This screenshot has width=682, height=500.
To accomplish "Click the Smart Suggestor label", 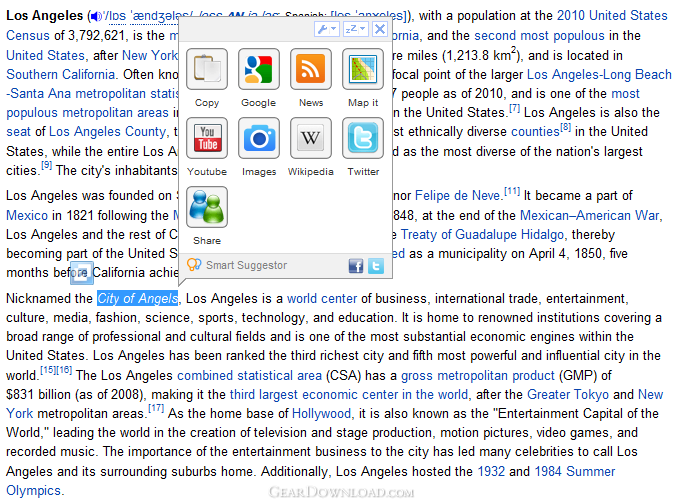I will click(246, 265).
